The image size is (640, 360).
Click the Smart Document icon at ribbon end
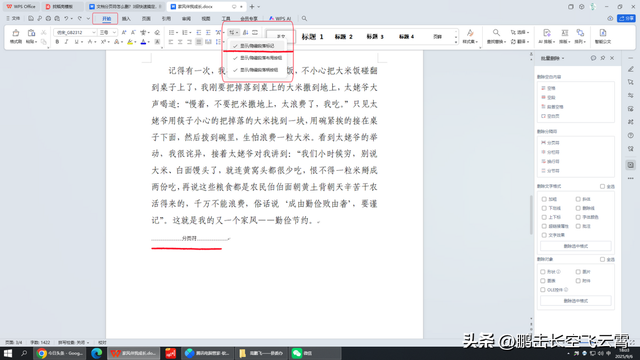(x=602, y=33)
